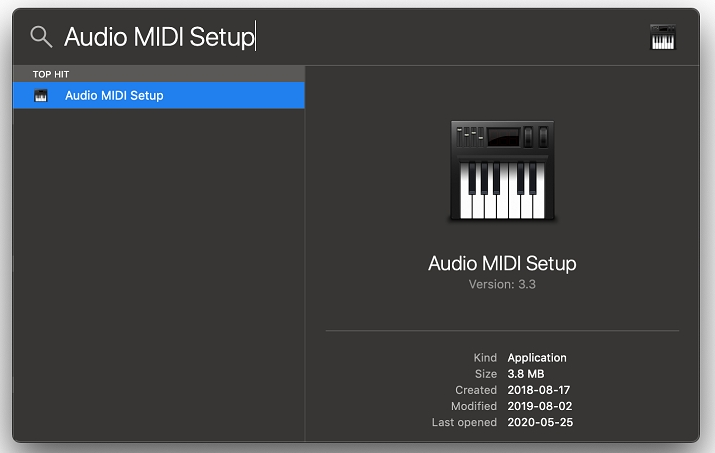Click the Created date "2018-08-17"

539,390
